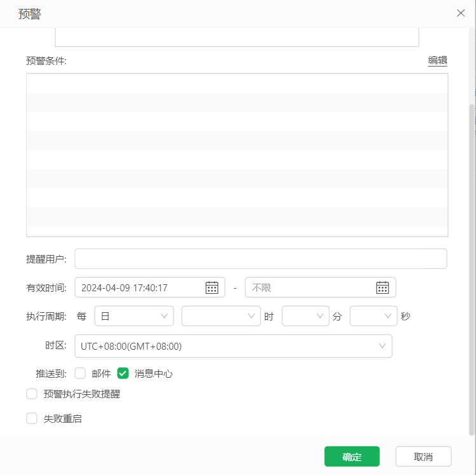Enable 预警执行失败提醒 checkbox
This screenshot has height=475, width=476.
pyautogui.click(x=32, y=394)
